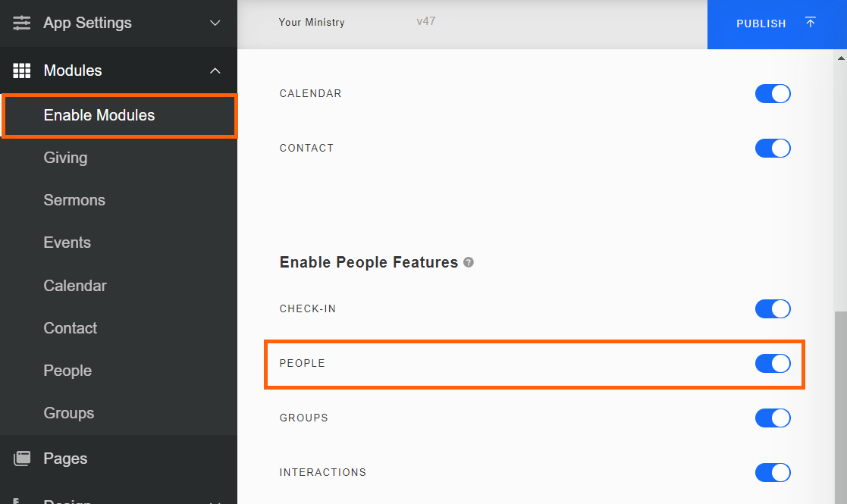Open the Sermons module settings
Screen dimensions: 847x504
tap(74, 200)
